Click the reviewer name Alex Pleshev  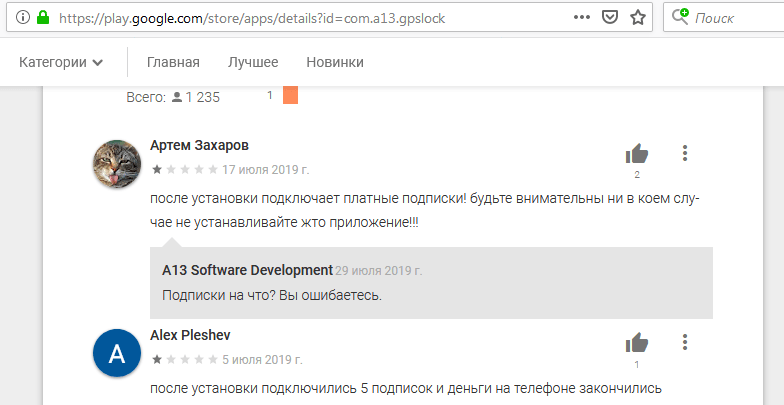[x=190, y=335]
